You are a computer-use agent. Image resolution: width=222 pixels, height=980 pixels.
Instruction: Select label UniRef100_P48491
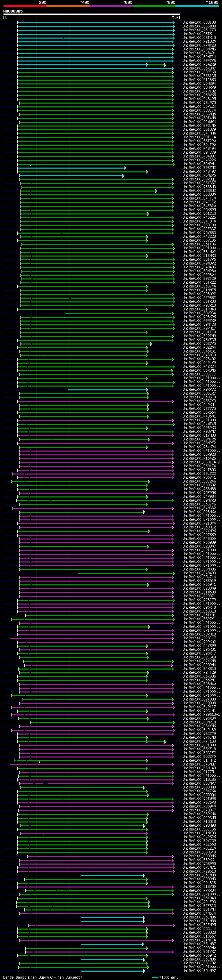[199, 53]
